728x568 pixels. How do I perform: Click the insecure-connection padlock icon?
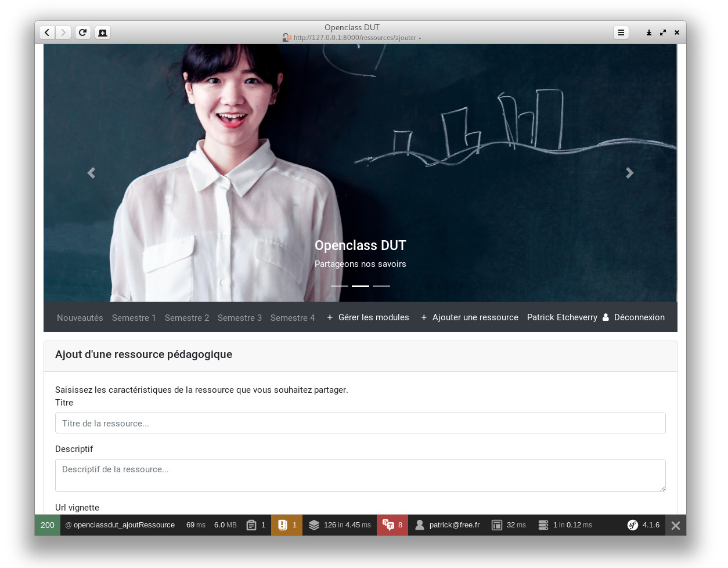click(286, 38)
